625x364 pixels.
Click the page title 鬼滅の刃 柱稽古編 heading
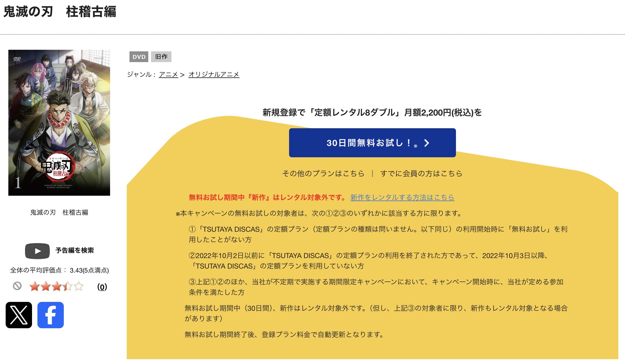(x=60, y=12)
